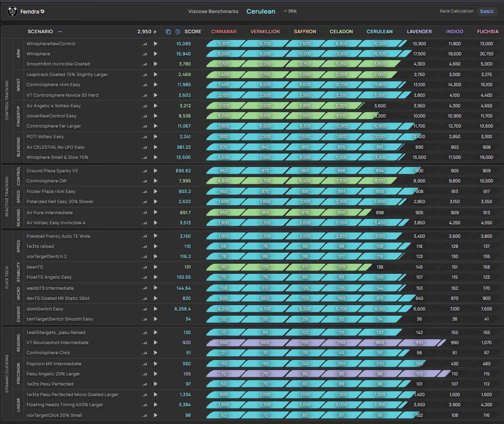This screenshot has height=424, width=504.
Task: Open stats chart for waldoTS Intermediate
Action: pos(145,288)
